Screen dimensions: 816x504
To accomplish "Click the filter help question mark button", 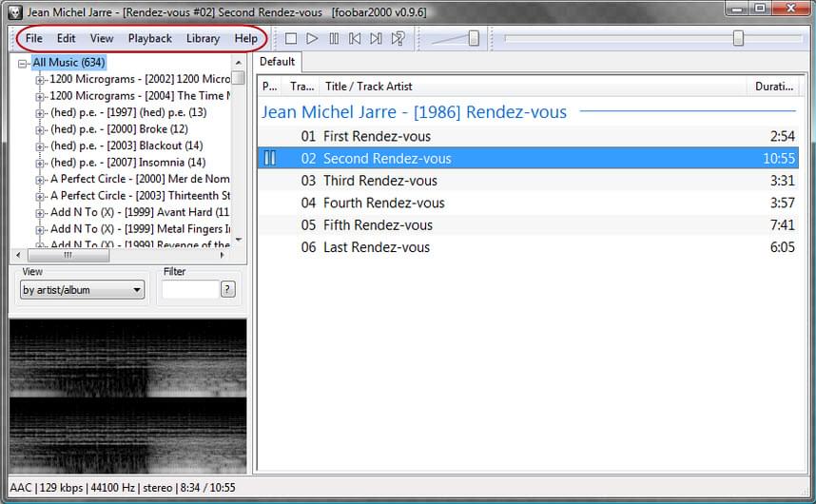I will click(x=227, y=289).
